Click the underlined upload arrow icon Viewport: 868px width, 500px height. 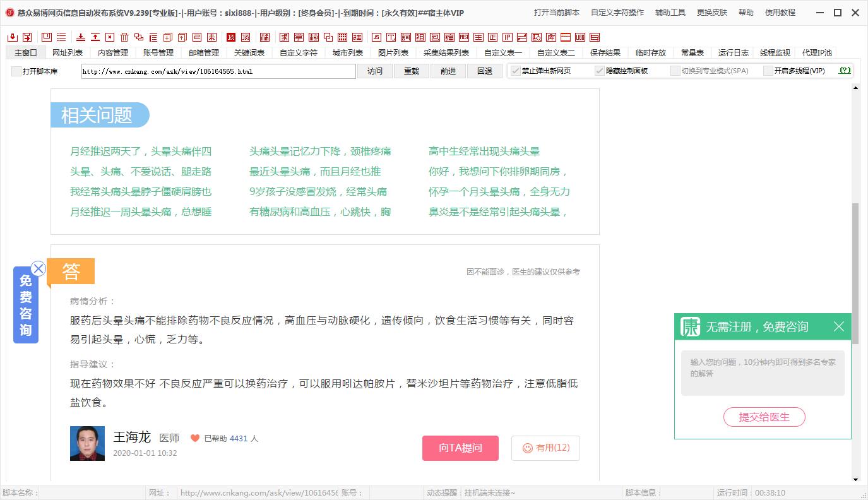(x=95, y=37)
